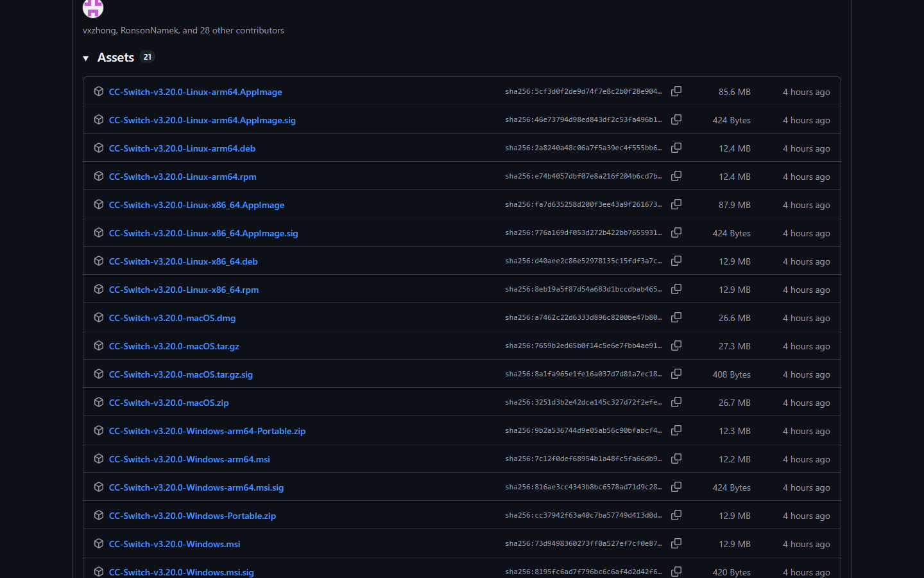This screenshot has height=578, width=924.
Task: Download CC-Switch-v3.20.0-Windows-arm64-Portable.zip
Action: point(207,431)
